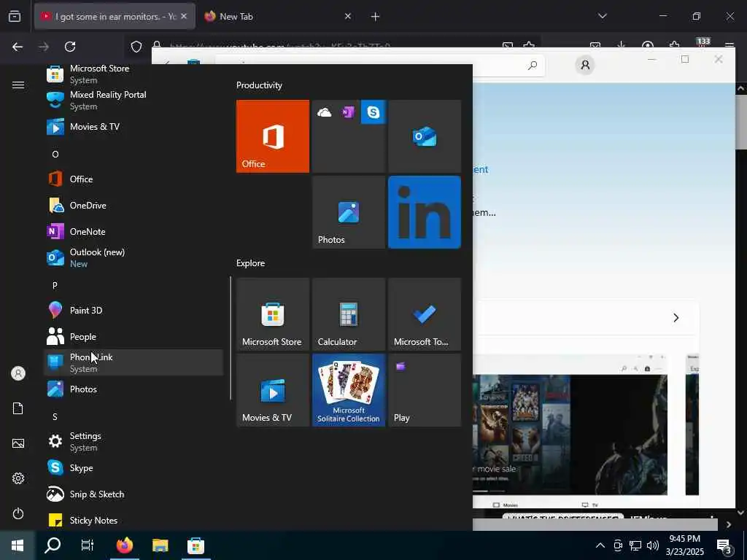Rename the Explore tile group header
The width and height of the screenshot is (747, 560).
pos(251,262)
